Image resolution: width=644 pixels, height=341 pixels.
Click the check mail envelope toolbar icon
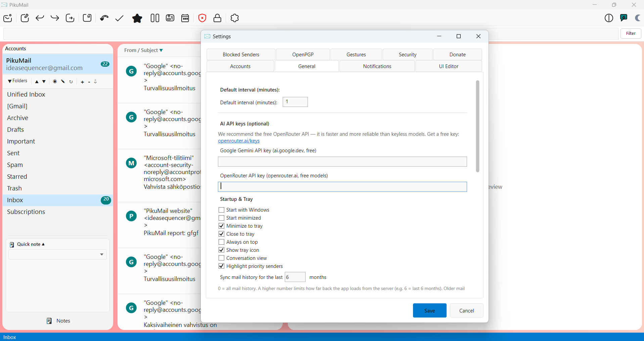(x=8, y=18)
